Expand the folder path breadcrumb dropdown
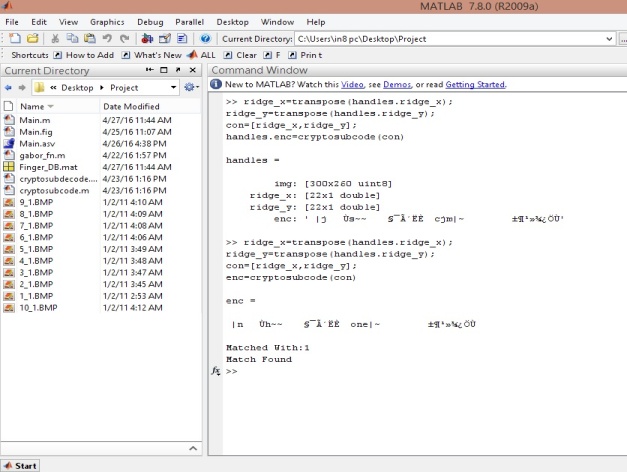 point(174,88)
